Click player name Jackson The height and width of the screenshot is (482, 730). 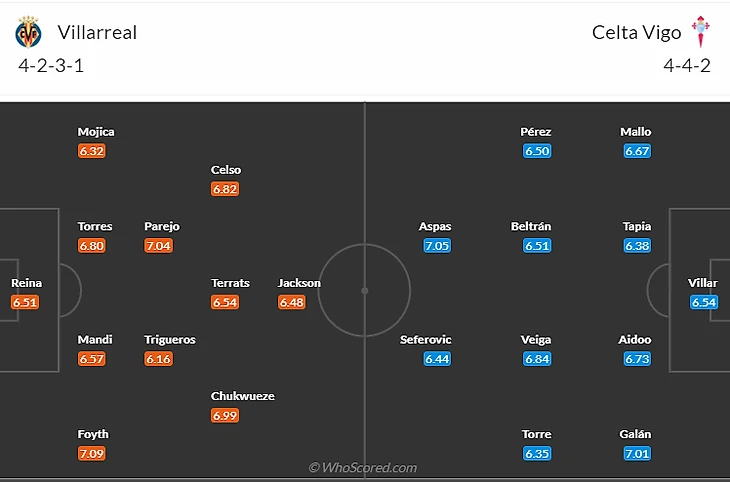(x=299, y=283)
